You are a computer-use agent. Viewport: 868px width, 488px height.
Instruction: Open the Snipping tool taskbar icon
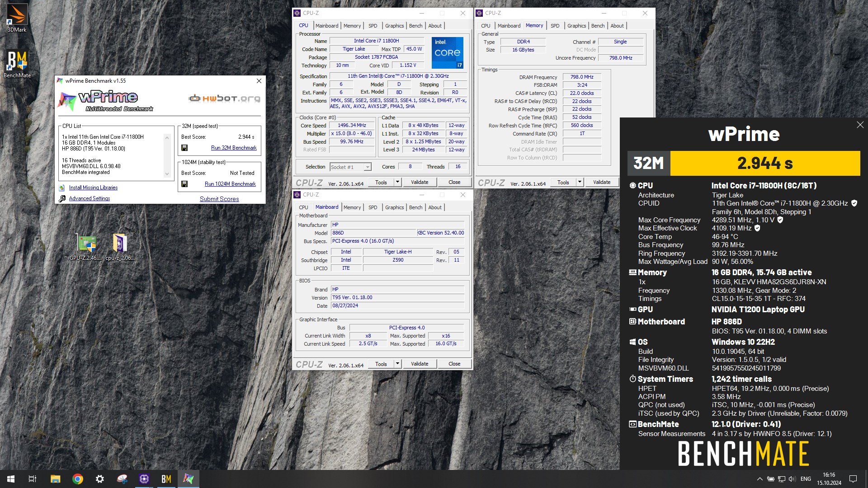pyautogui.click(x=122, y=479)
